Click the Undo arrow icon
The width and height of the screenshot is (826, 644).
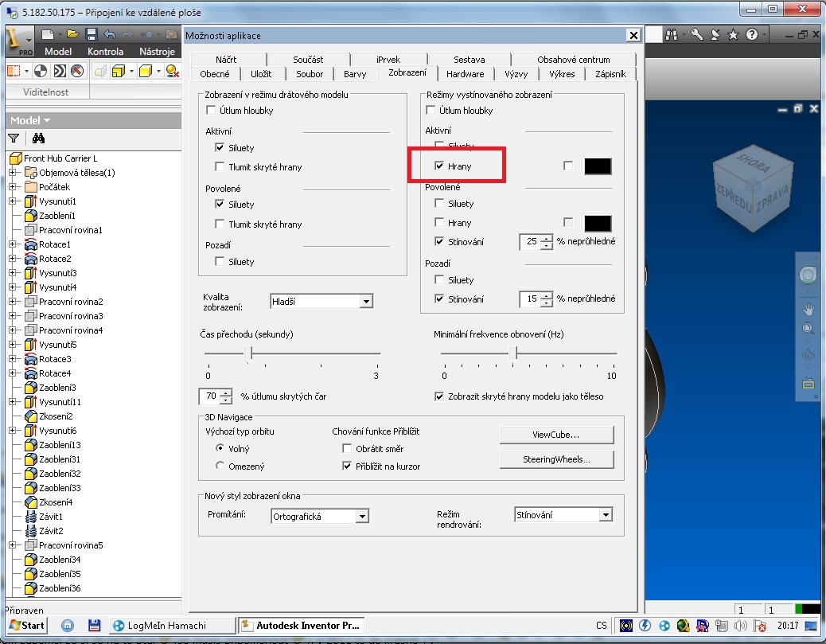tap(109, 34)
